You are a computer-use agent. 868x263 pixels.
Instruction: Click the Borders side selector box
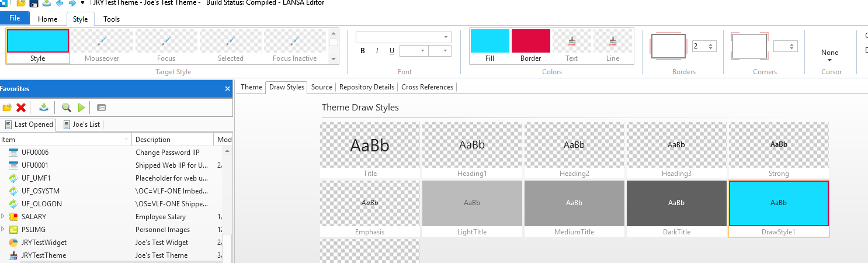coord(669,46)
